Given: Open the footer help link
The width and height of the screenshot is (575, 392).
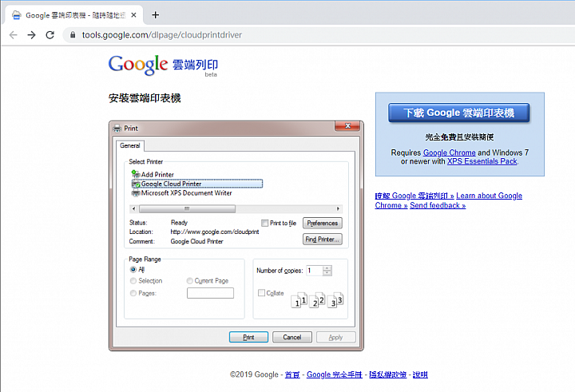Looking at the screenshot, I should coord(420,374).
